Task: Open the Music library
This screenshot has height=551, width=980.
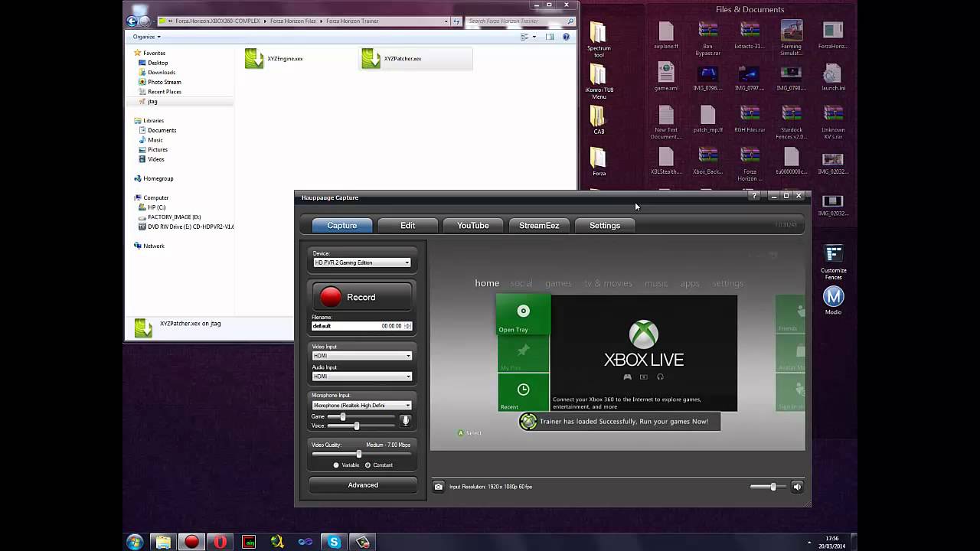Action: (x=155, y=140)
